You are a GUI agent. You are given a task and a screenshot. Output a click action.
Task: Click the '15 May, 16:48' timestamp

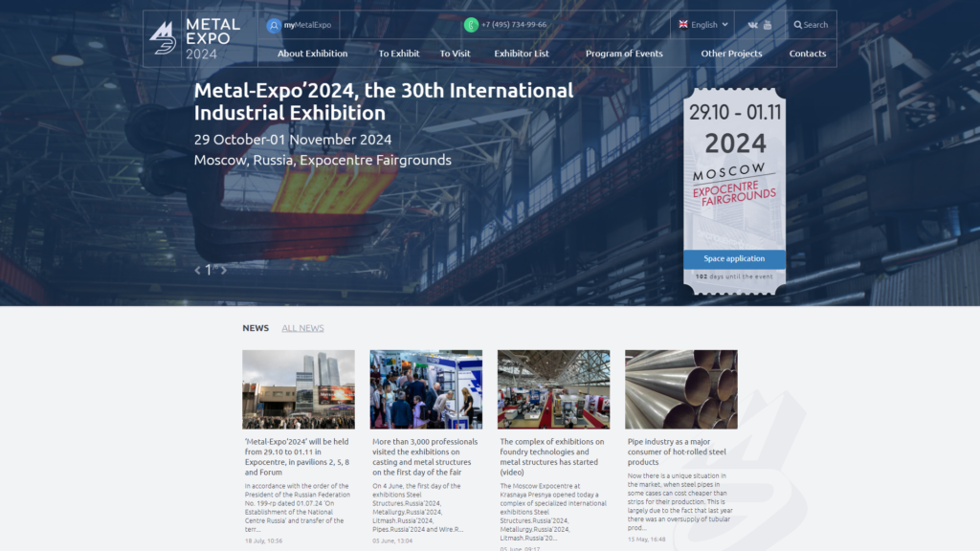point(646,540)
